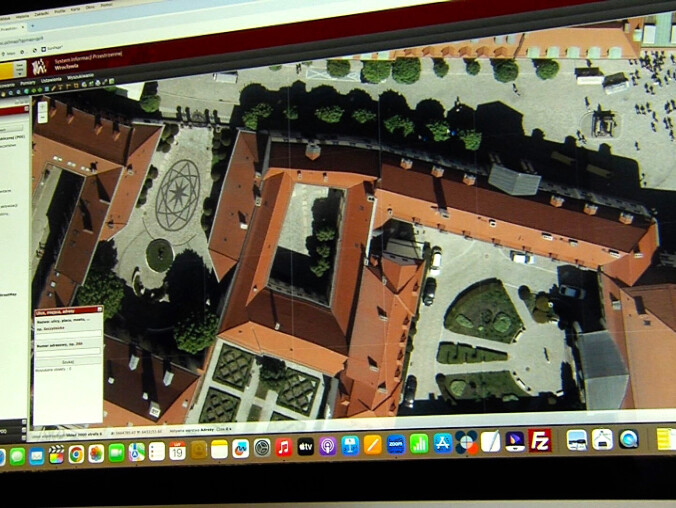The image size is (676, 508).
Task: Open Messages from the Dock
Action: pyautogui.click(x=17, y=457)
